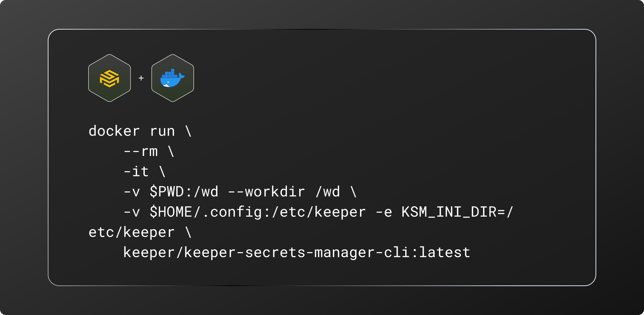
Task: Click the backslash after "--rm"
Action: tap(171, 151)
